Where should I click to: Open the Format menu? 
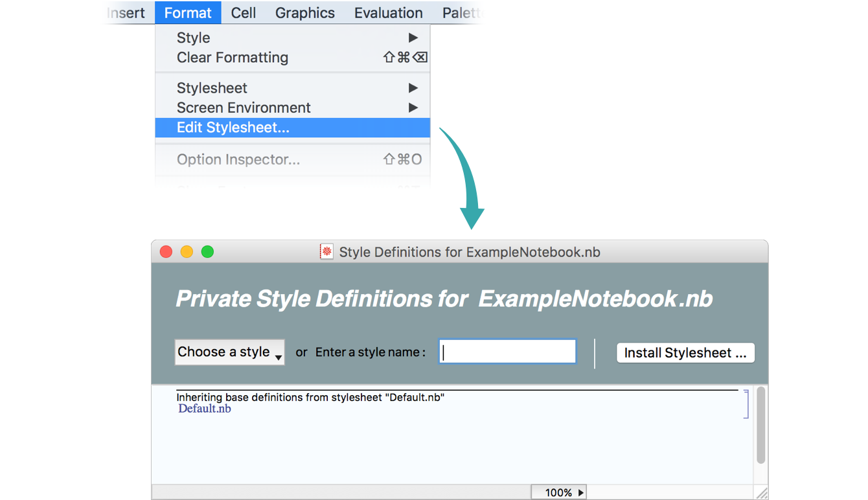point(188,13)
